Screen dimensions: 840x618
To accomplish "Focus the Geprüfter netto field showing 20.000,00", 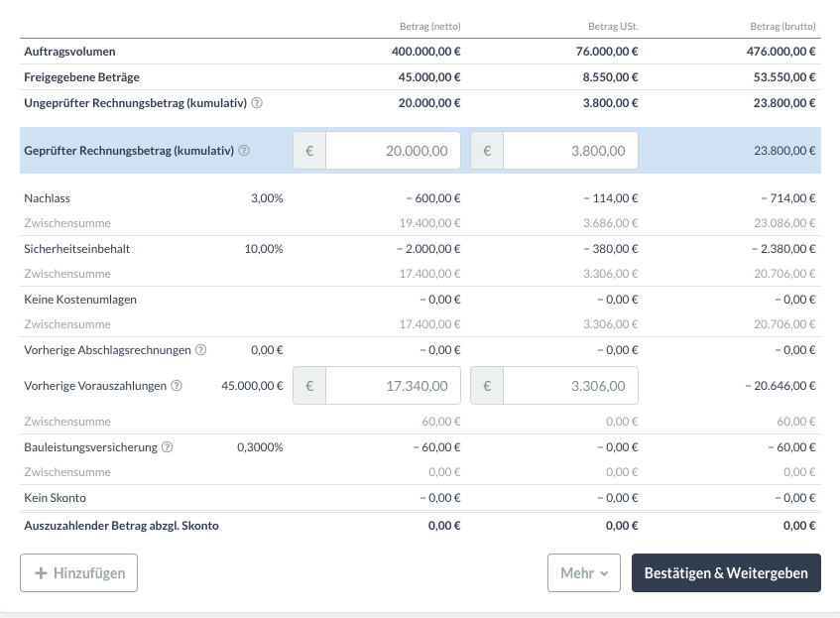I will (x=393, y=151).
